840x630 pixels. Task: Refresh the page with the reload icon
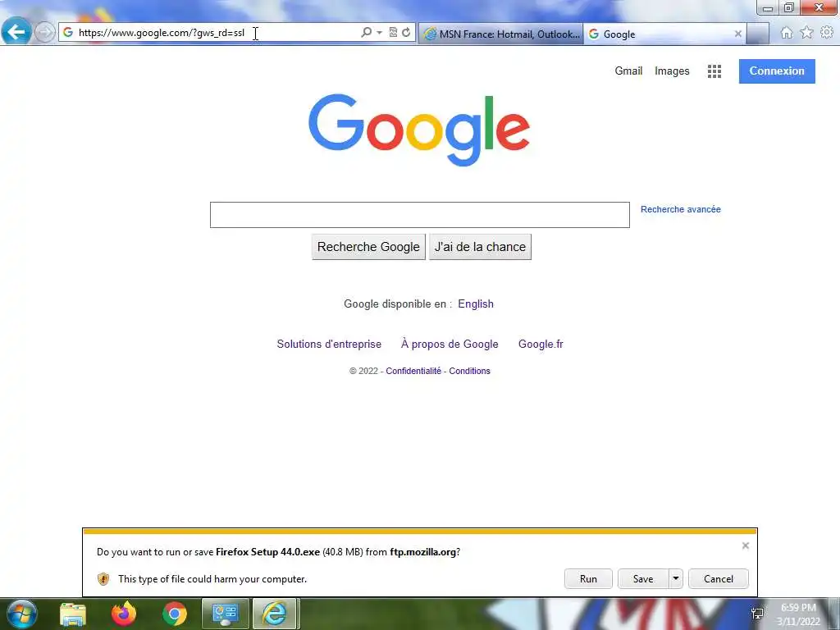(x=407, y=33)
